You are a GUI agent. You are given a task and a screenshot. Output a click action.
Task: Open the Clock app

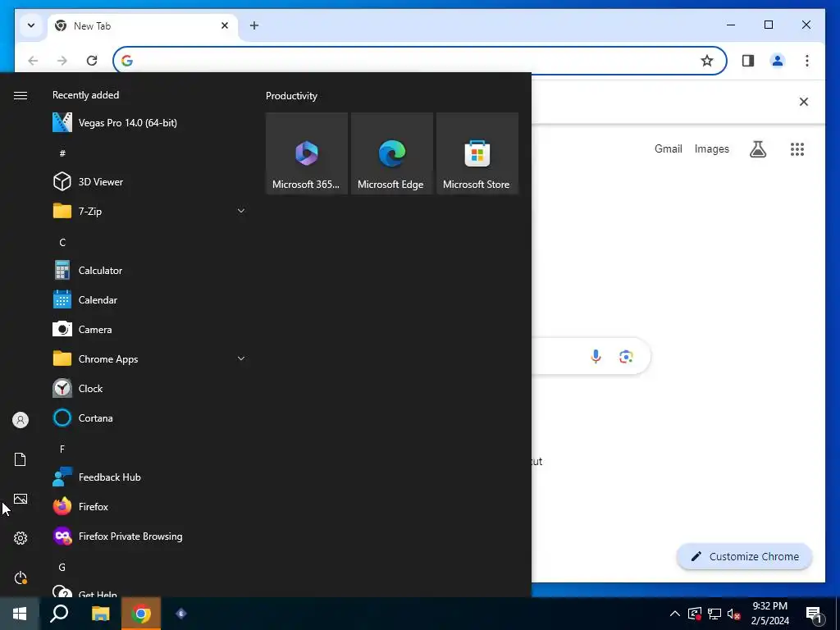tap(150, 388)
